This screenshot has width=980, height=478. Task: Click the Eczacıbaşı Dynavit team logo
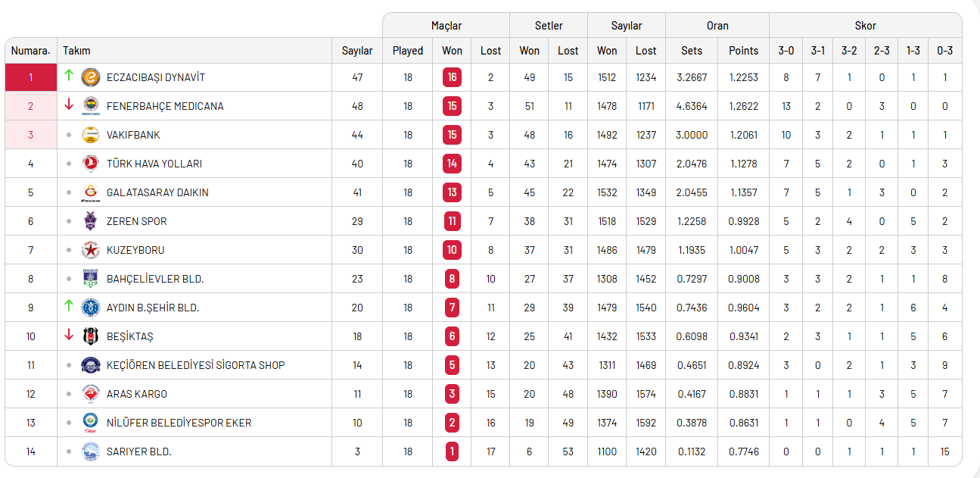91,77
